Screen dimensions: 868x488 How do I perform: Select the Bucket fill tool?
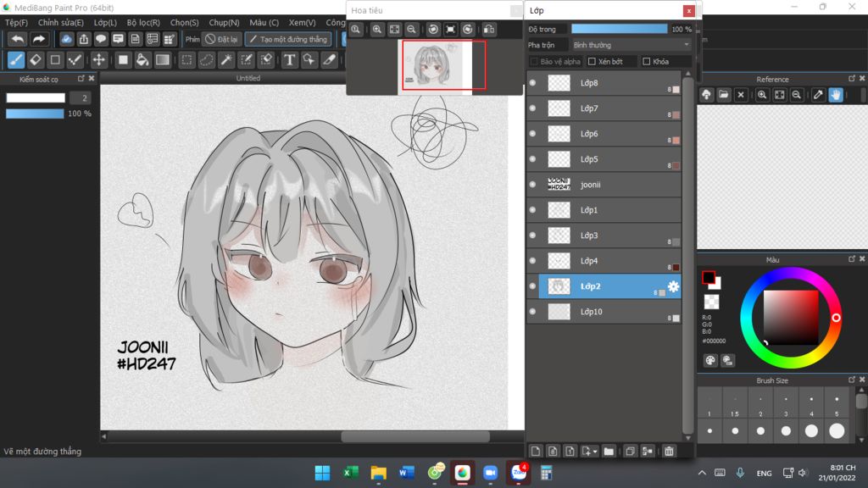pyautogui.click(x=142, y=60)
